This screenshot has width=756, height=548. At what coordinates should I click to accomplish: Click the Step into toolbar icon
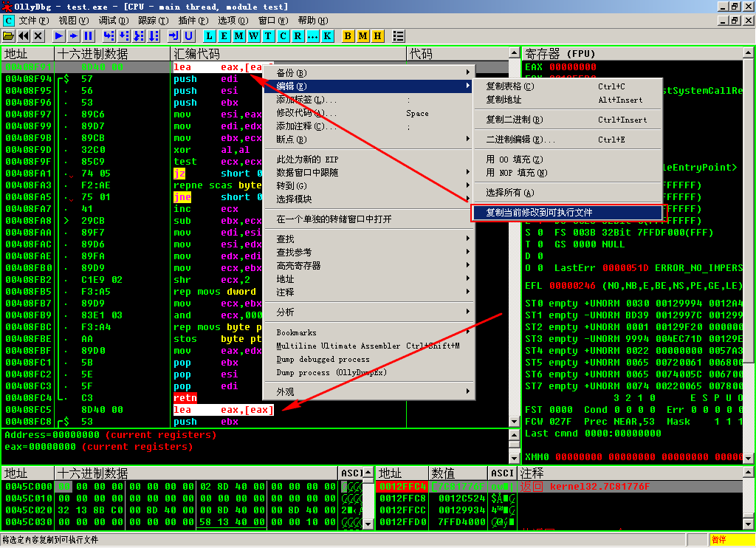point(109,35)
